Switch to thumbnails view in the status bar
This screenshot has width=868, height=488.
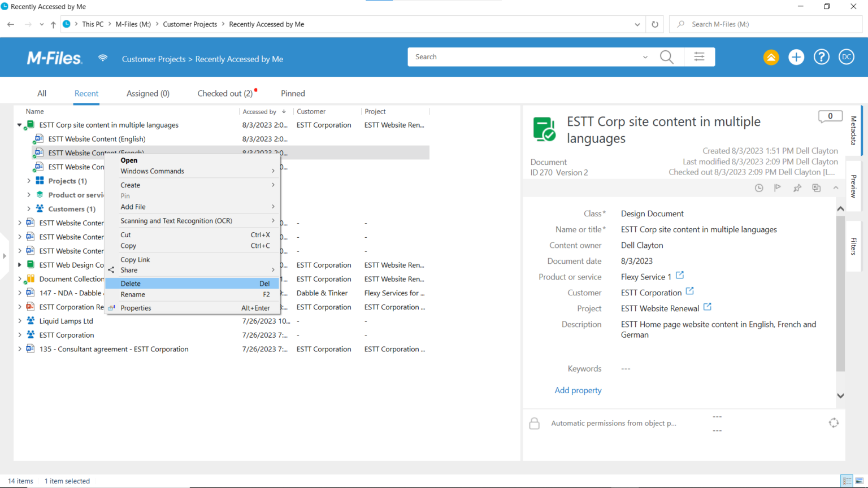tap(859, 481)
